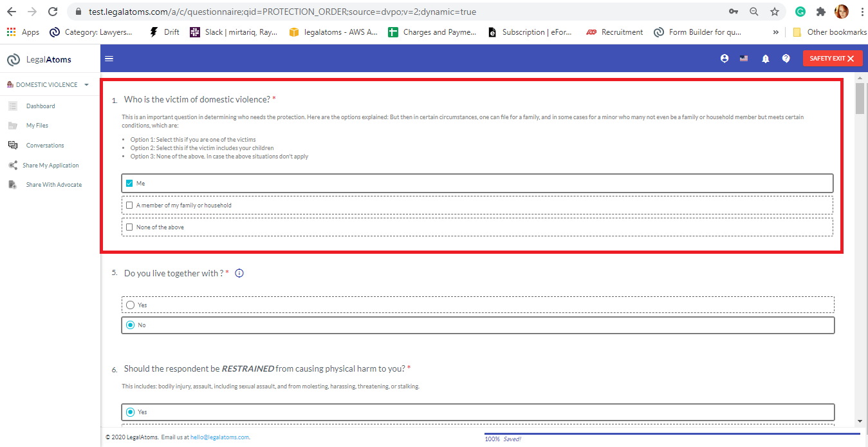868x447 pixels.
Task: Click browser Back arrow
Action: 12,12
